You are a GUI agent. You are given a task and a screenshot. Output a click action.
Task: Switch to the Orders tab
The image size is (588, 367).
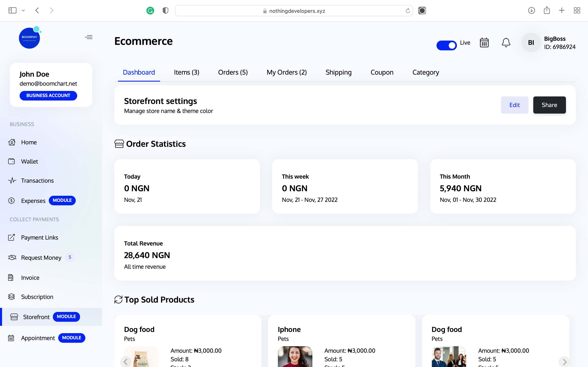click(233, 72)
